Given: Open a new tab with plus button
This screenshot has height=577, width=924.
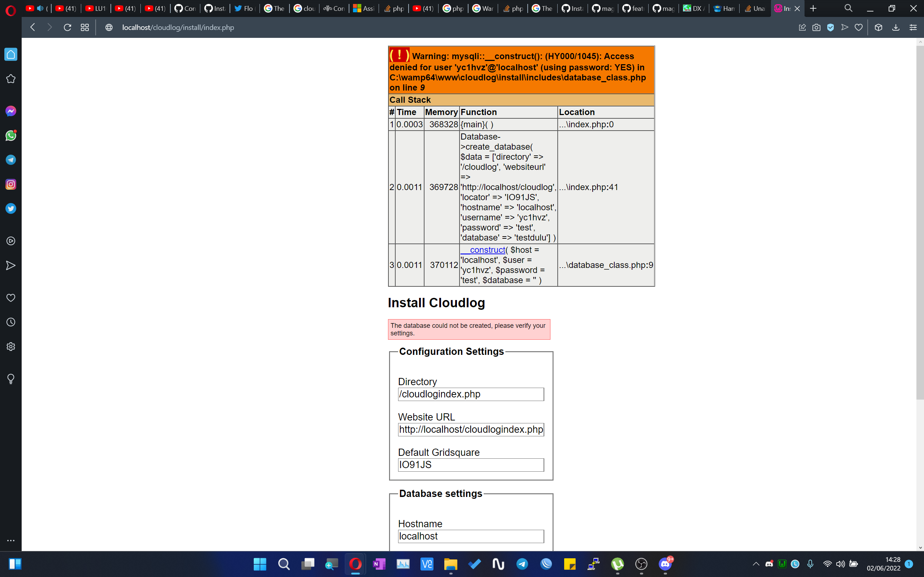Looking at the screenshot, I should click(813, 8).
